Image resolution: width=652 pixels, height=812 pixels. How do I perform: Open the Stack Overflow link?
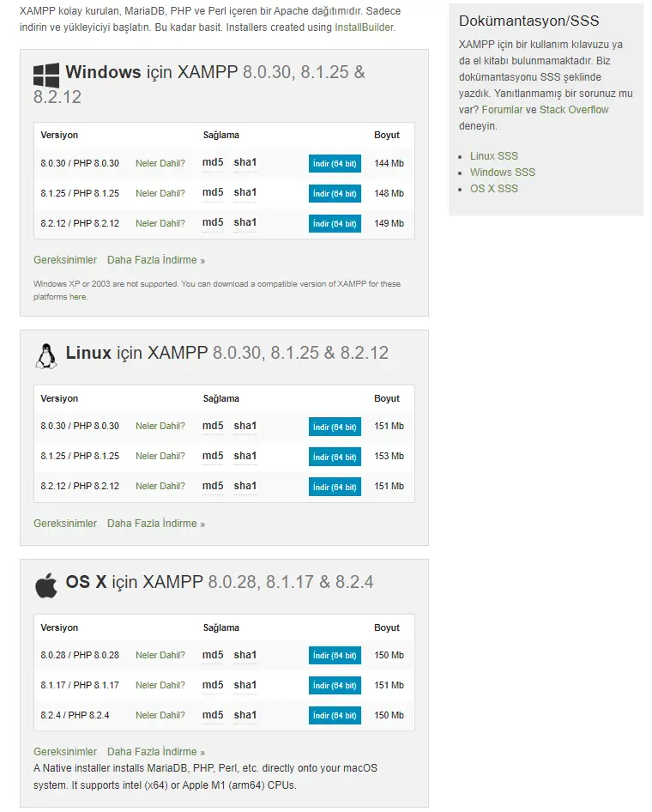click(574, 110)
